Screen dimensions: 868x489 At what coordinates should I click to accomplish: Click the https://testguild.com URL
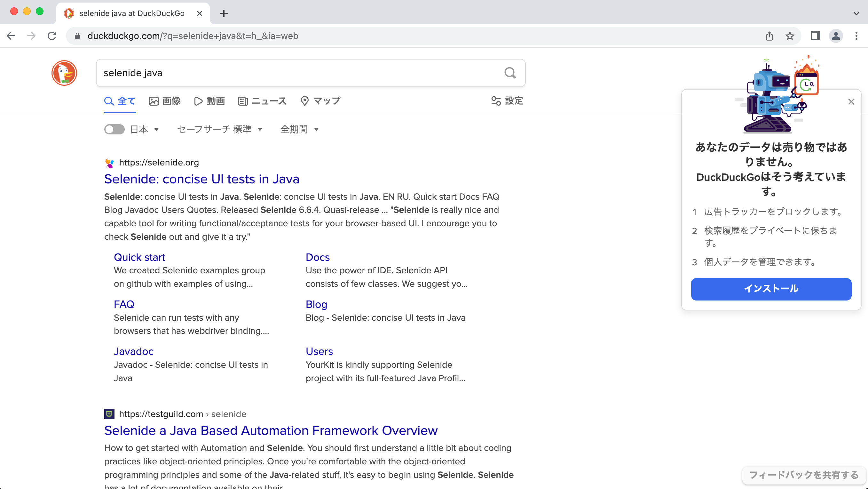coord(161,414)
